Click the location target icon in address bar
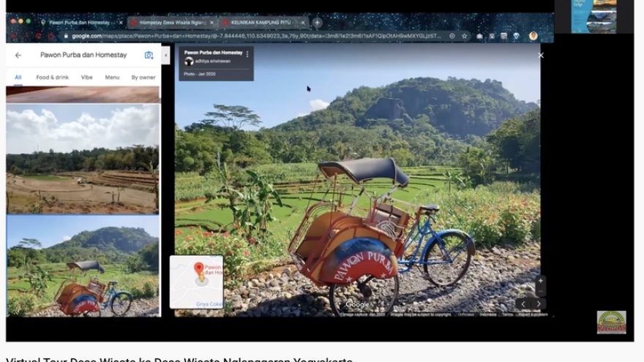644x362 pixels. coord(452,36)
